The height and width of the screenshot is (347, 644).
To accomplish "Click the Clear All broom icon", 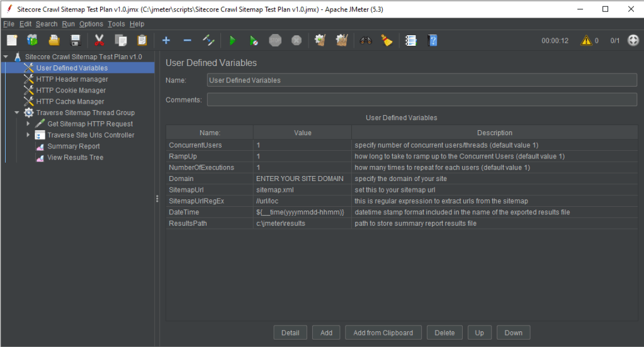I will click(342, 40).
